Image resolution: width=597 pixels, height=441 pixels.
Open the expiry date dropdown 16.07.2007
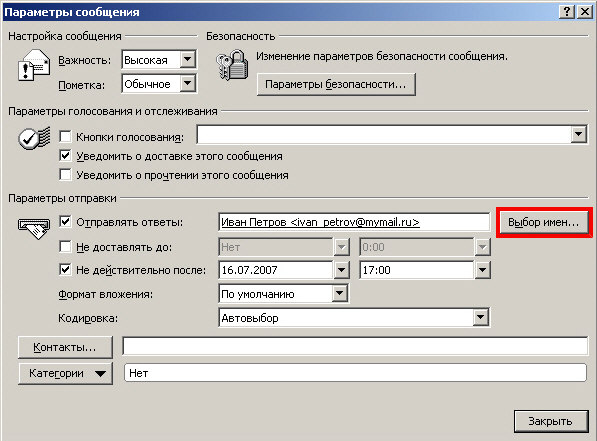(x=342, y=270)
